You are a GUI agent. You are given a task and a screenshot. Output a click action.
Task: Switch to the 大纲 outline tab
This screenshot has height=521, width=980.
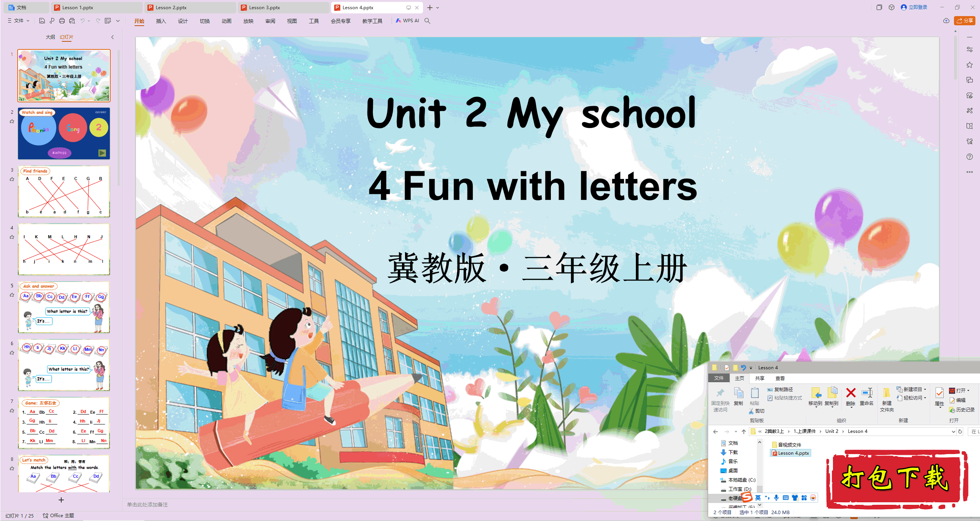pos(50,37)
